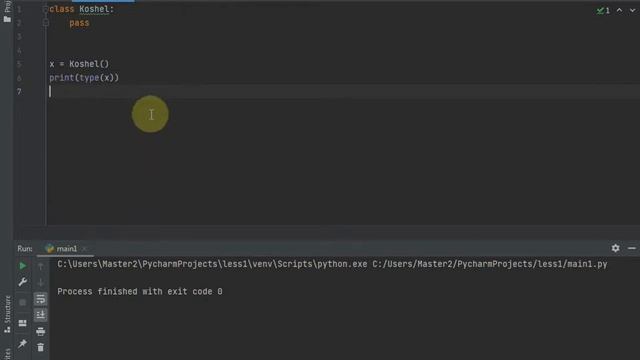
Task: Click the 'Run:' panel label
Action: click(x=25, y=249)
